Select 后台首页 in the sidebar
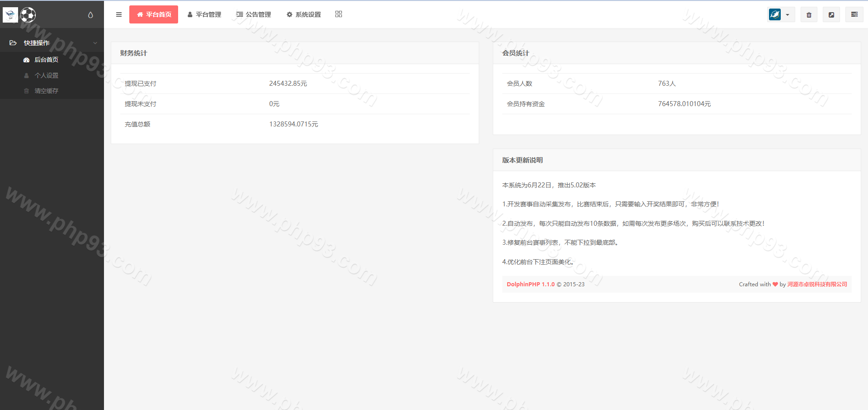Screen dimensions: 868x410 [46, 60]
